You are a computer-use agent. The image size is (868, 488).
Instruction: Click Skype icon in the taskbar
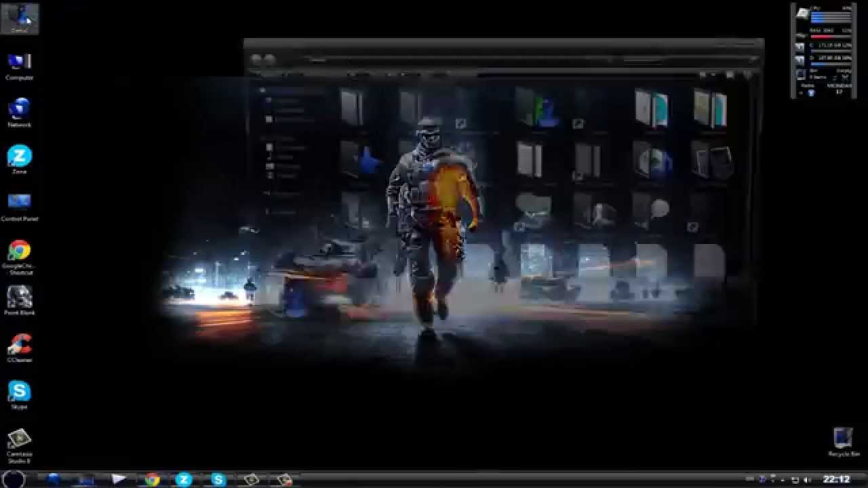218,479
